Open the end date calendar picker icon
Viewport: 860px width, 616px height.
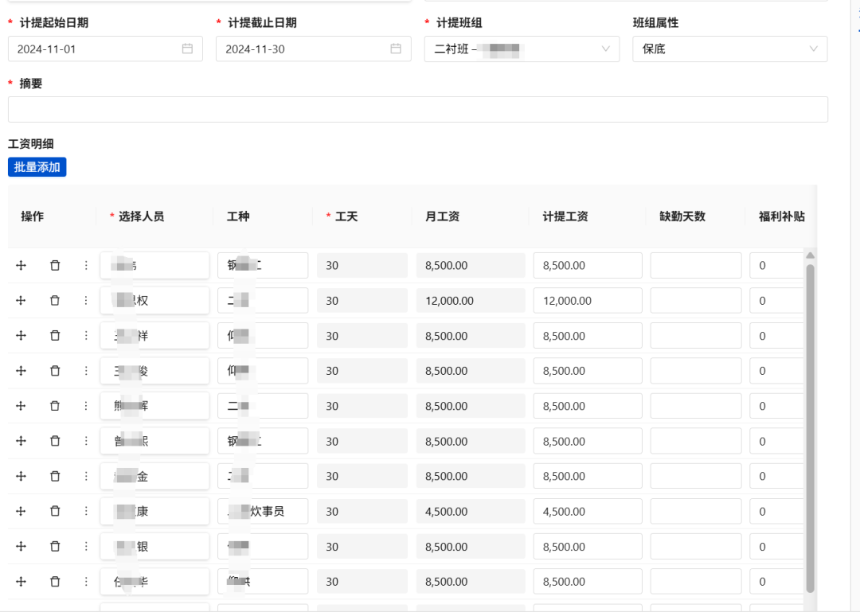point(396,49)
